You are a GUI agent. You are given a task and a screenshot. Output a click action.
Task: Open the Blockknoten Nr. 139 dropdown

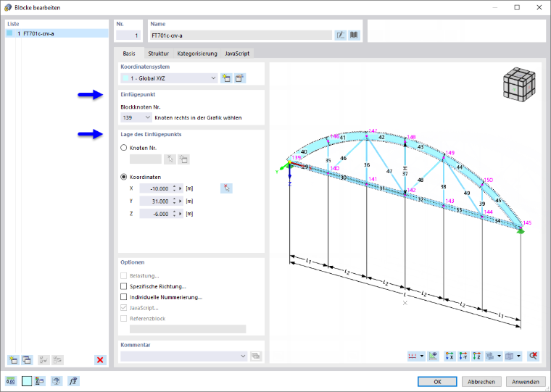136,117
